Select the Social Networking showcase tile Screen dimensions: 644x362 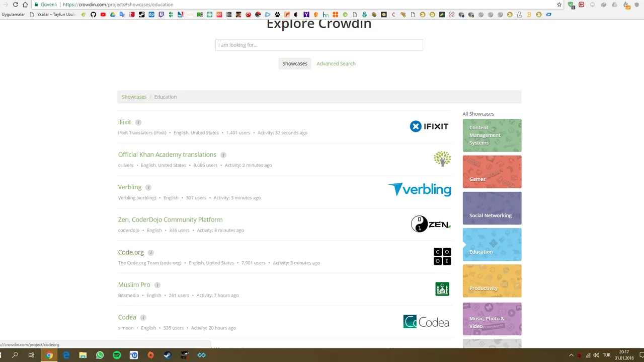pos(492,208)
